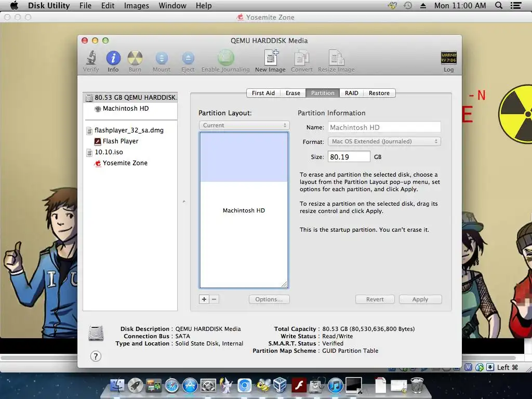The height and width of the screenshot is (399, 532).
Task: Select Yosemite Zone volume in sidebar
Action: click(130, 163)
